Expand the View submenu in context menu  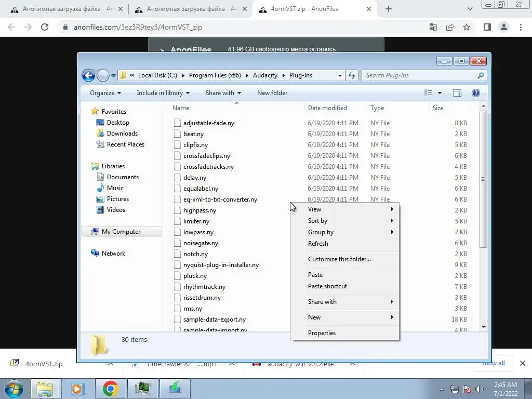345,209
